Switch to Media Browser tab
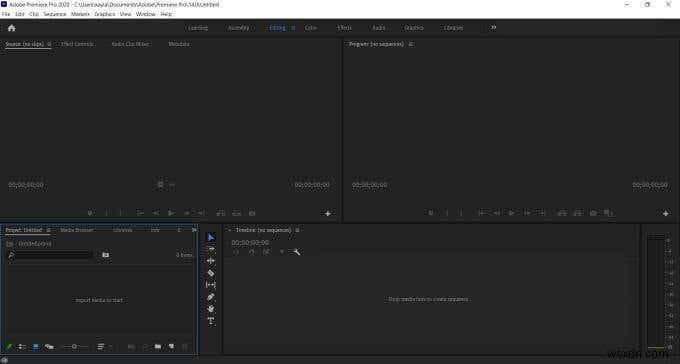Screen dimensions: 680x364 (x=77, y=230)
